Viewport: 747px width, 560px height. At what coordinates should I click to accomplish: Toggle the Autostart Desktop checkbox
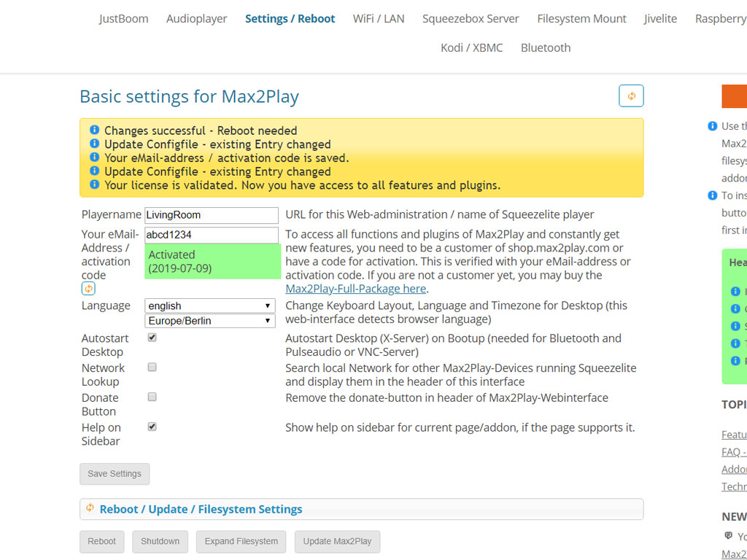point(152,338)
